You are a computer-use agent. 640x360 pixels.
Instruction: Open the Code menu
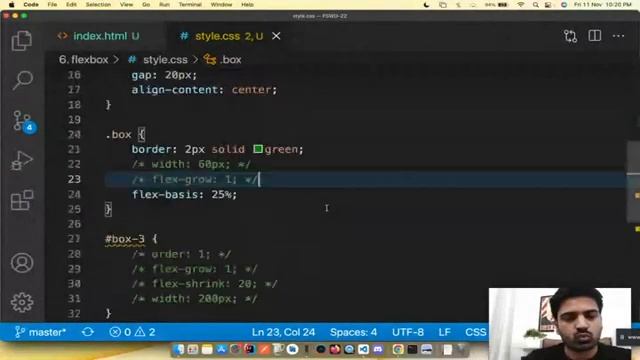[31, 4]
